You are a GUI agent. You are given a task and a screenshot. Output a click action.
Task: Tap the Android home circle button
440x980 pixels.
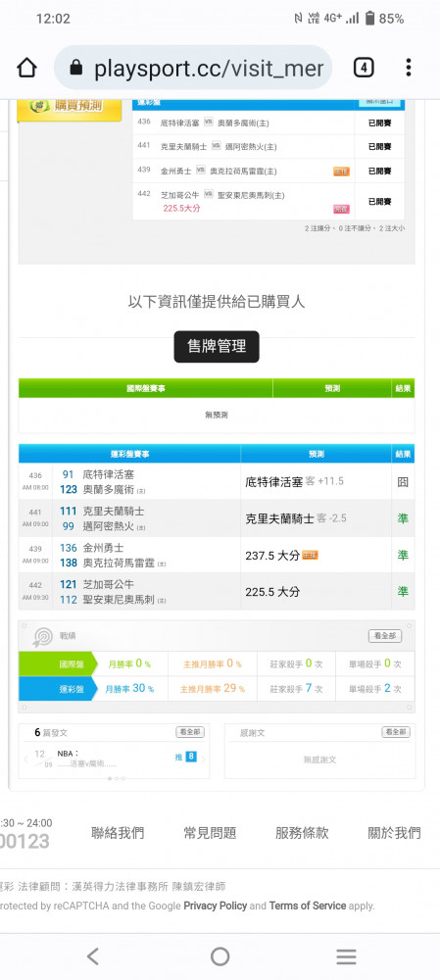point(220,956)
